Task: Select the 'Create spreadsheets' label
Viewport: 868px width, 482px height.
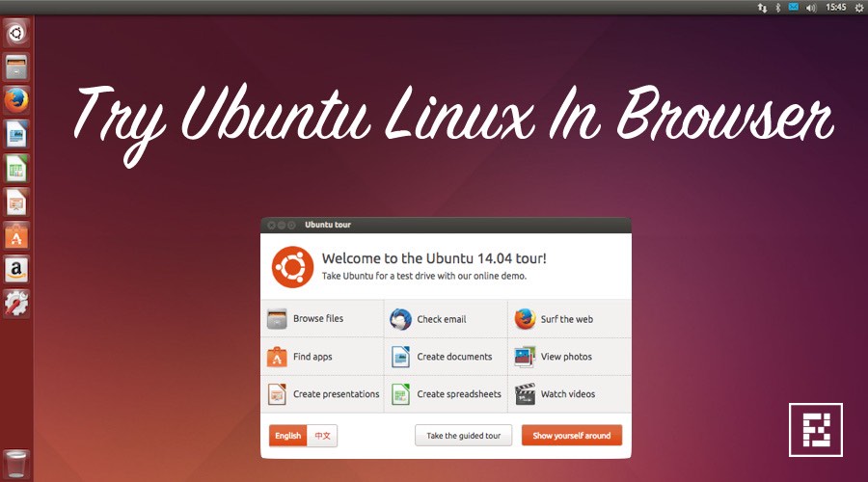Action: [459, 394]
